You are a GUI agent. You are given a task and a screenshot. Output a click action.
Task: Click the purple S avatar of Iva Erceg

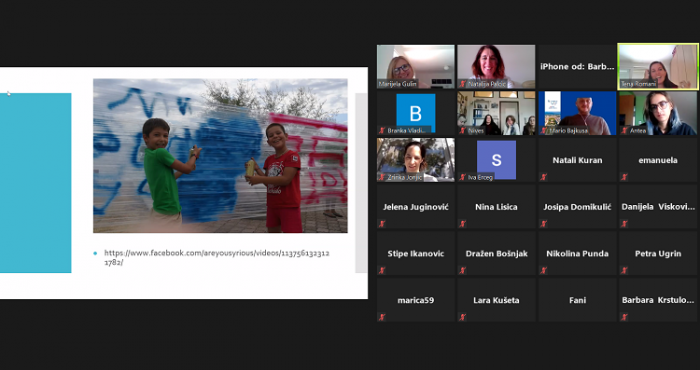(496, 159)
